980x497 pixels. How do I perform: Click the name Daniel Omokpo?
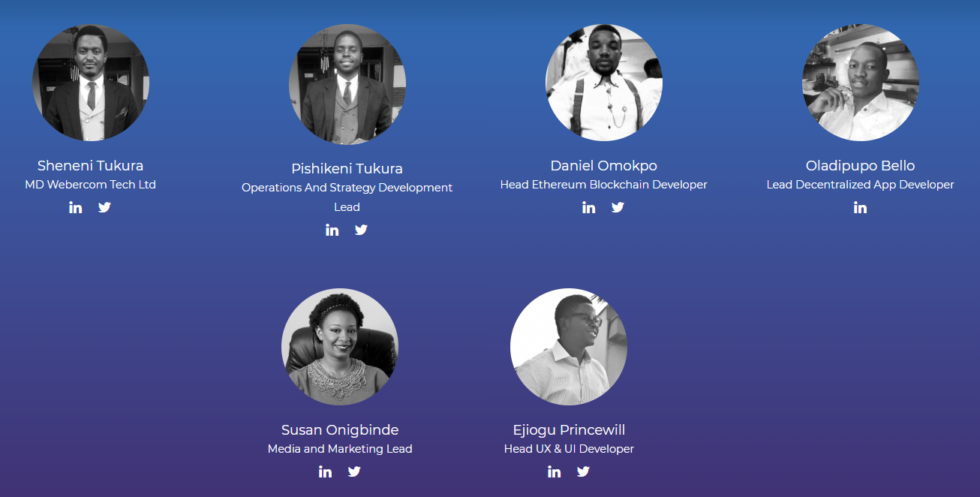click(x=604, y=166)
